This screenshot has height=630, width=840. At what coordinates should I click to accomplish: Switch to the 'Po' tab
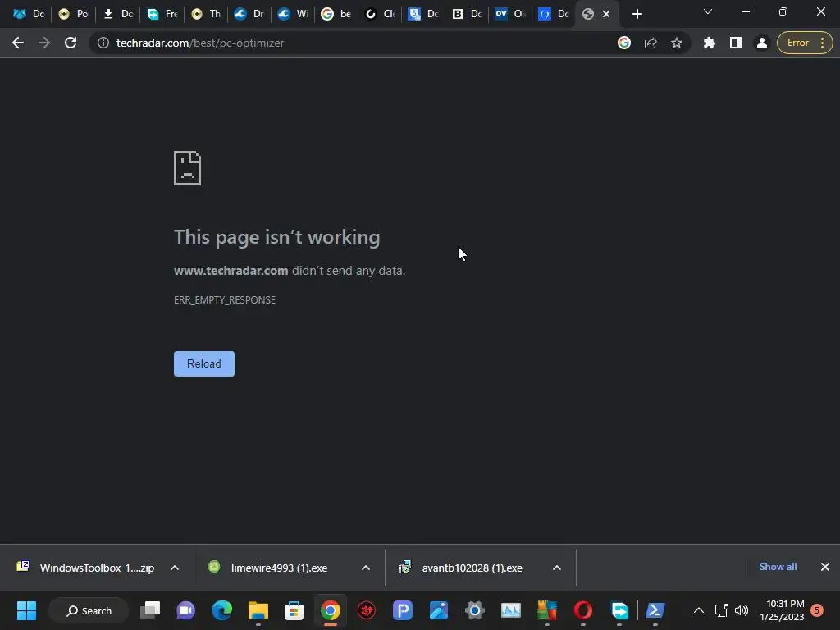(73, 14)
